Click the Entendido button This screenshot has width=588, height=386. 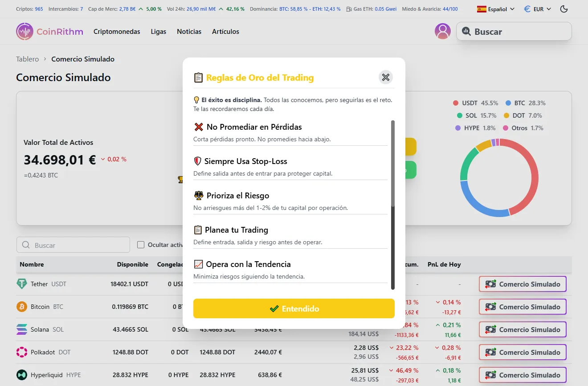(x=294, y=308)
